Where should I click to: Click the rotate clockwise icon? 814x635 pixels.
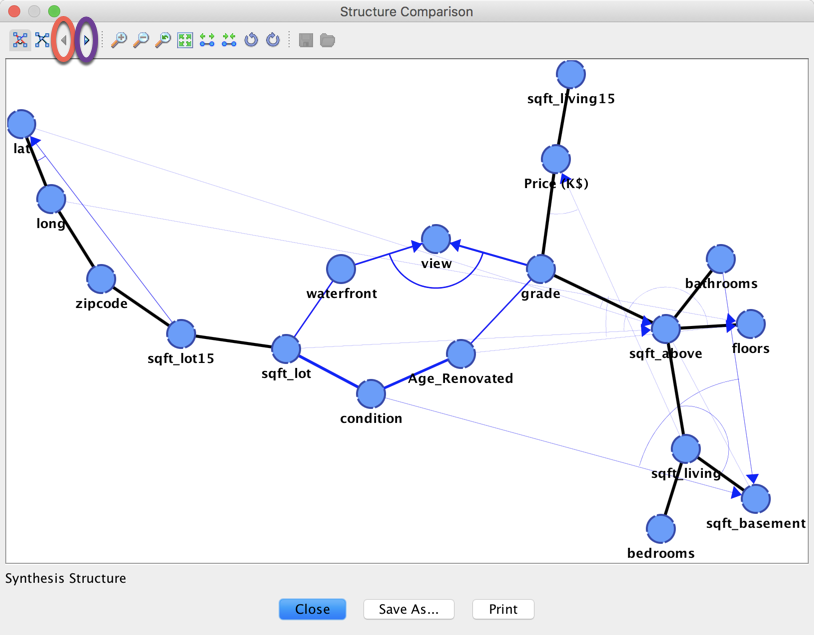point(273,40)
